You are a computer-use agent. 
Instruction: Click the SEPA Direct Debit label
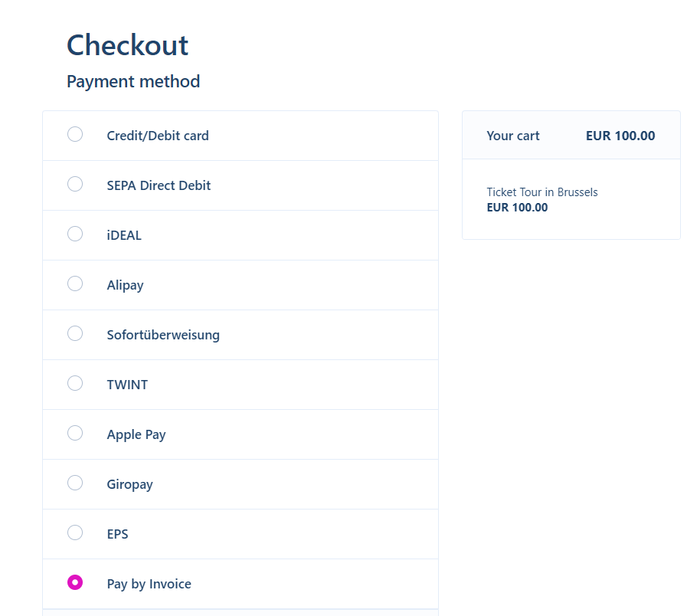(x=159, y=185)
